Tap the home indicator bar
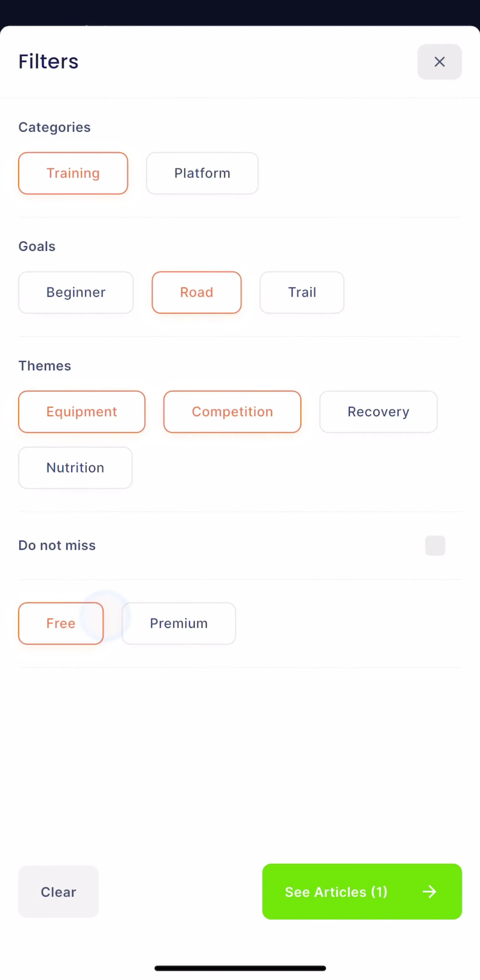Image resolution: width=480 pixels, height=980 pixels. click(x=240, y=968)
